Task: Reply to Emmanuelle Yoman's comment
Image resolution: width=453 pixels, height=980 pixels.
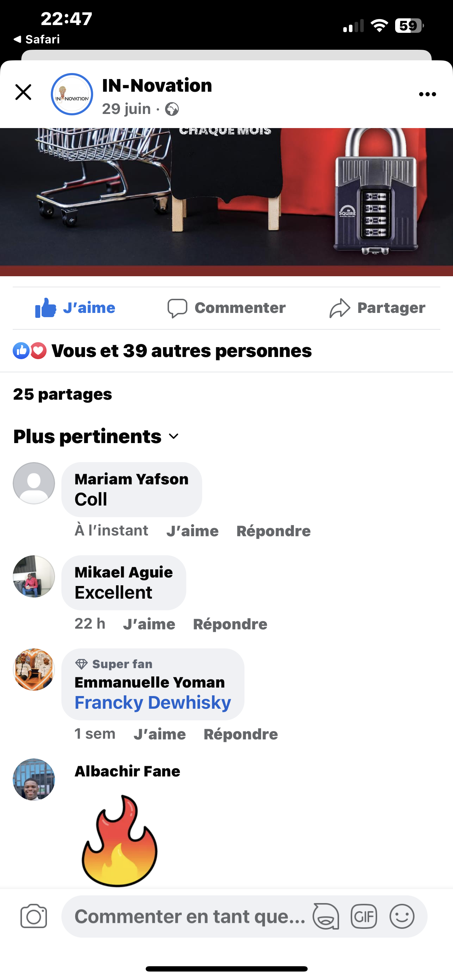Action: click(241, 734)
